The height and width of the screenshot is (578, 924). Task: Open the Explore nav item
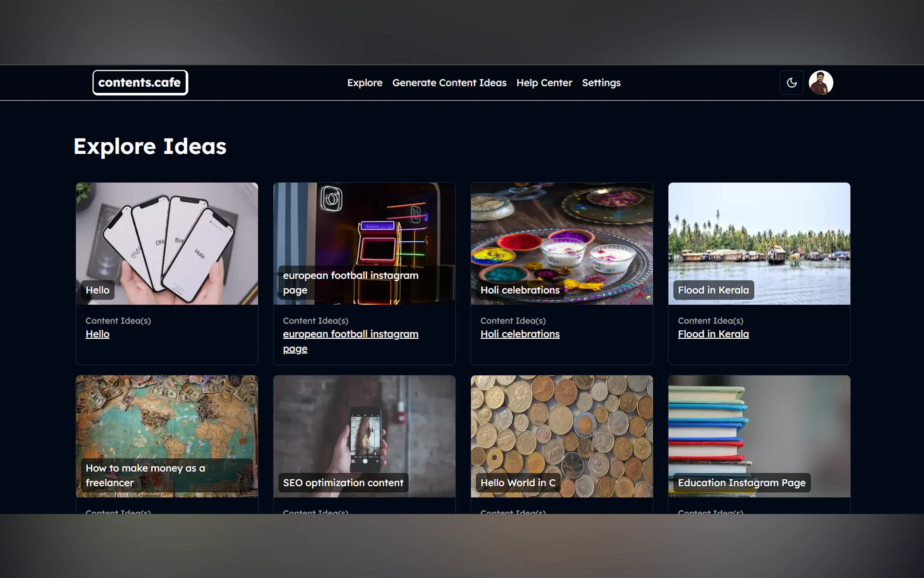pyautogui.click(x=365, y=83)
